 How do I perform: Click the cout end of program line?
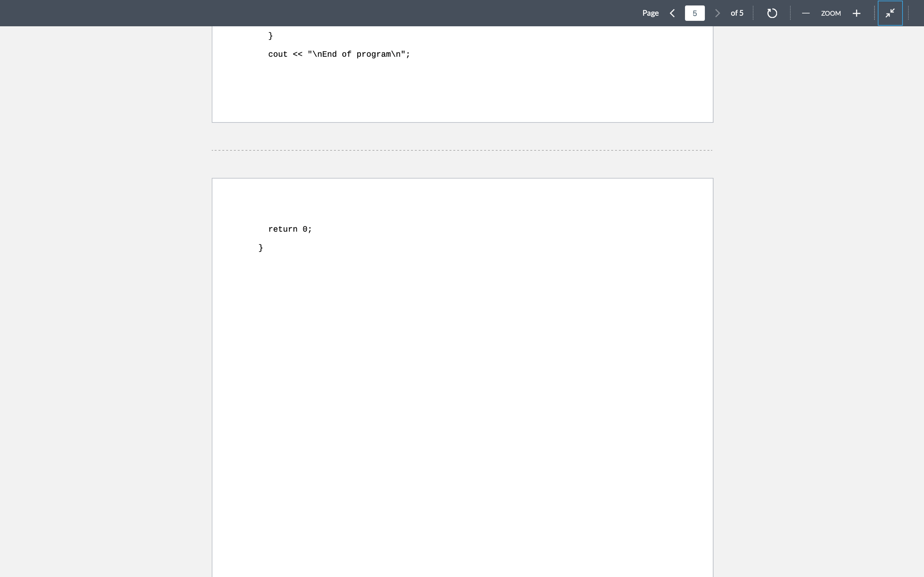click(338, 54)
